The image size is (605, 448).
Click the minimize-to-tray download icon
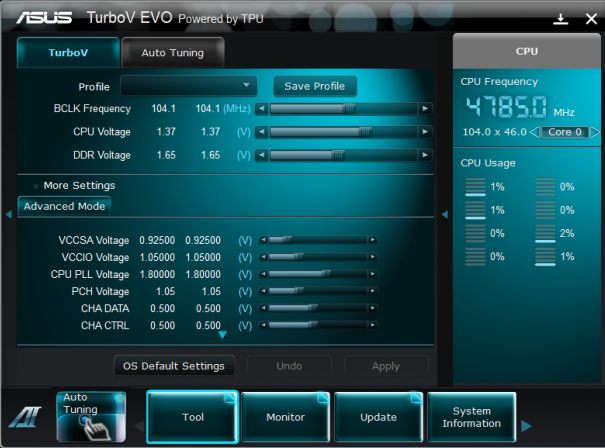[560, 19]
